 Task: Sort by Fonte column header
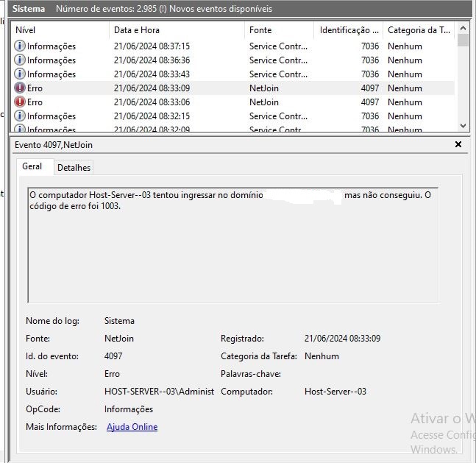point(279,30)
